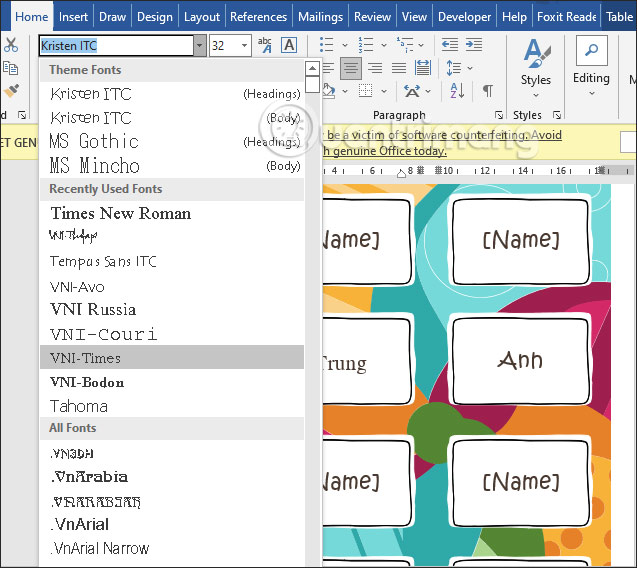Decrease paragraph indent
The image size is (637, 568).
[x=450, y=44]
